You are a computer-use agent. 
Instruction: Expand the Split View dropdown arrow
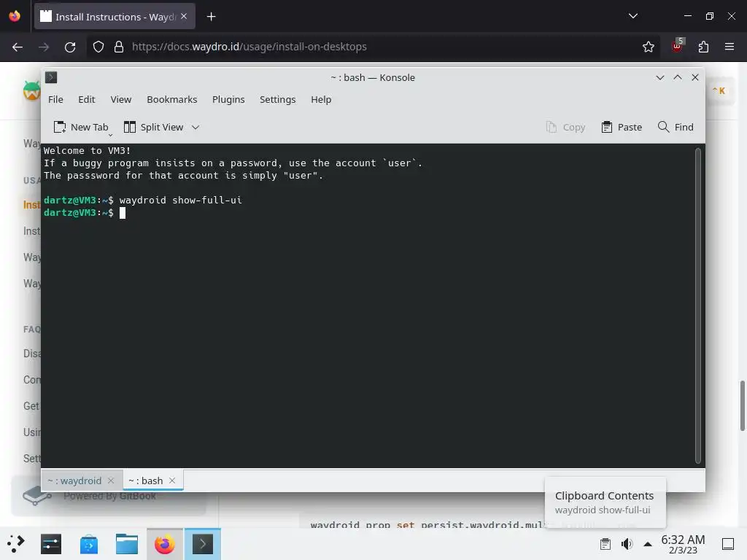click(196, 127)
